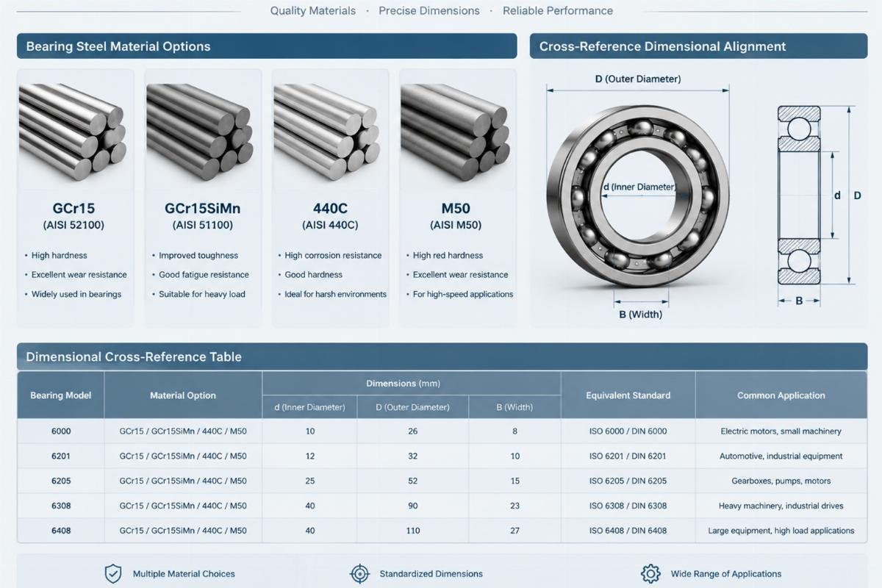Click Automotive, industrial equipment cell

click(x=781, y=456)
